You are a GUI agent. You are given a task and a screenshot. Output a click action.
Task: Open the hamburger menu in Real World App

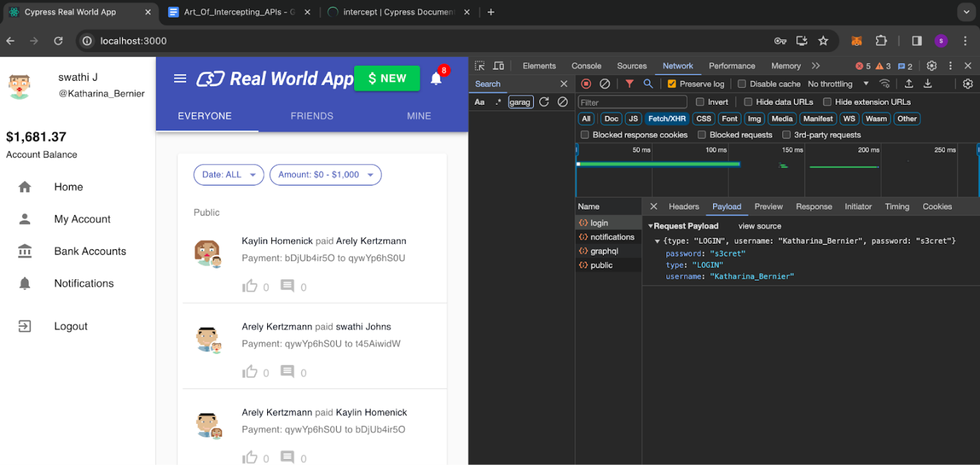tap(180, 79)
